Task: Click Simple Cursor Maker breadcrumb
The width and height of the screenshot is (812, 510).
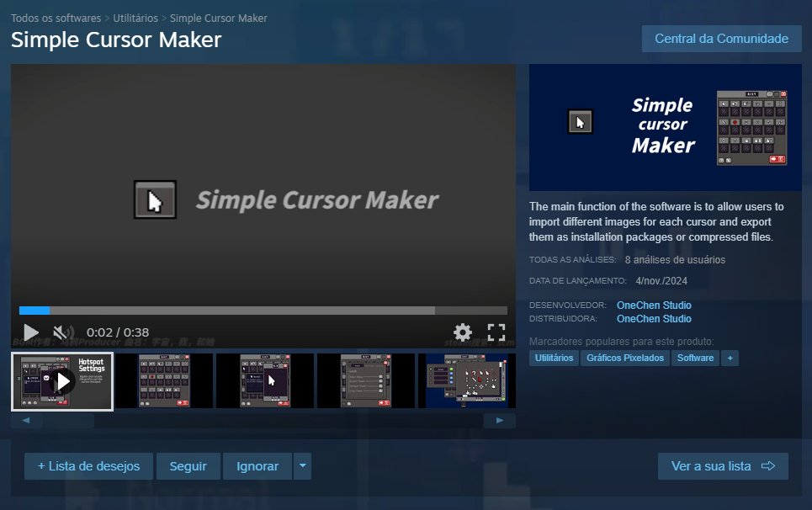Action: click(219, 19)
